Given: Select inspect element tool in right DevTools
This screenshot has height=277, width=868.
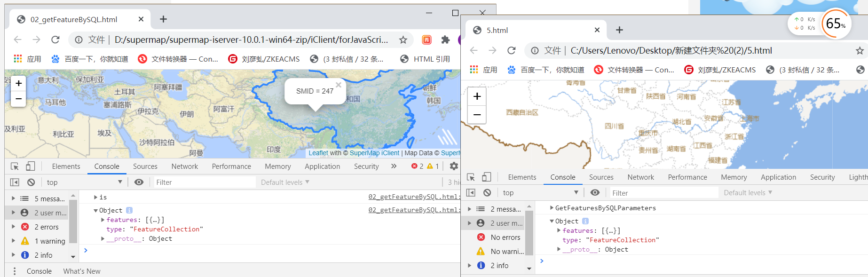Looking at the screenshot, I should tap(471, 177).
